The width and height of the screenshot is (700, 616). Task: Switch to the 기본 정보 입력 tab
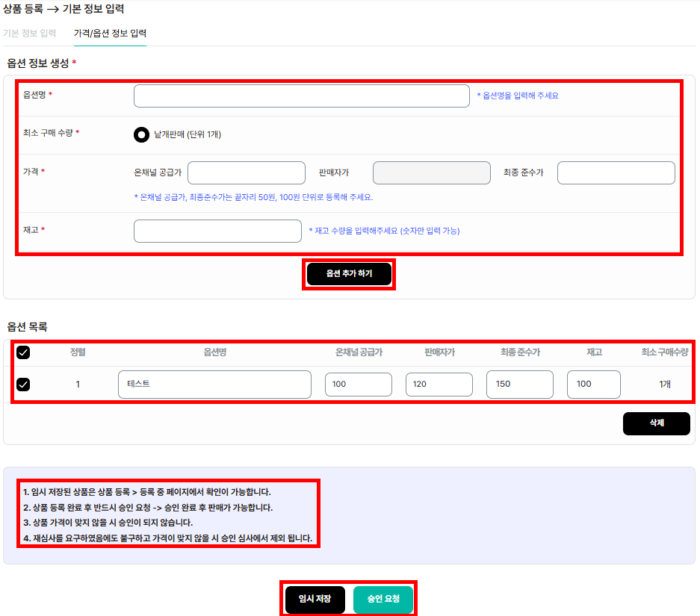(29, 33)
